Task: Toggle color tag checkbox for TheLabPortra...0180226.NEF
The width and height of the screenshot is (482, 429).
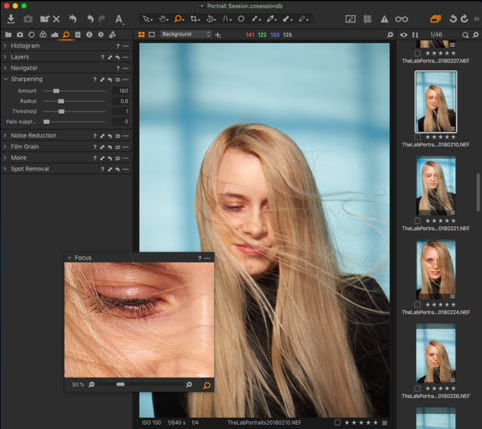Action: coord(417,388)
